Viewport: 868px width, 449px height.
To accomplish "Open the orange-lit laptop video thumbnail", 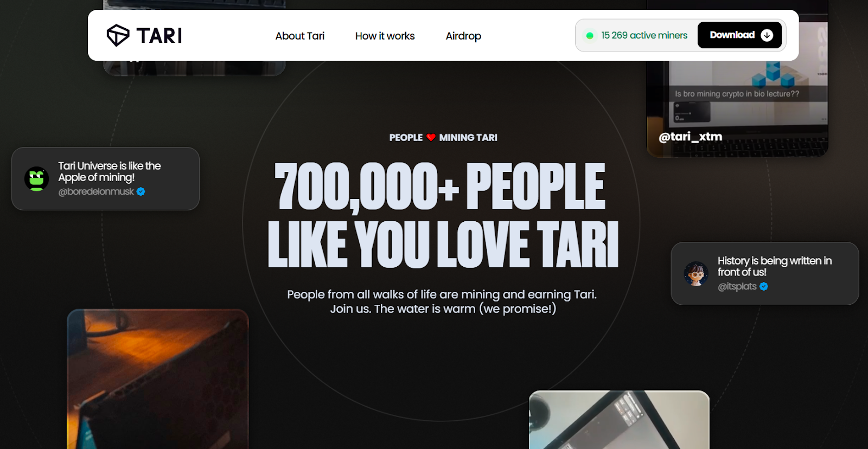I will [x=158, y=379].
